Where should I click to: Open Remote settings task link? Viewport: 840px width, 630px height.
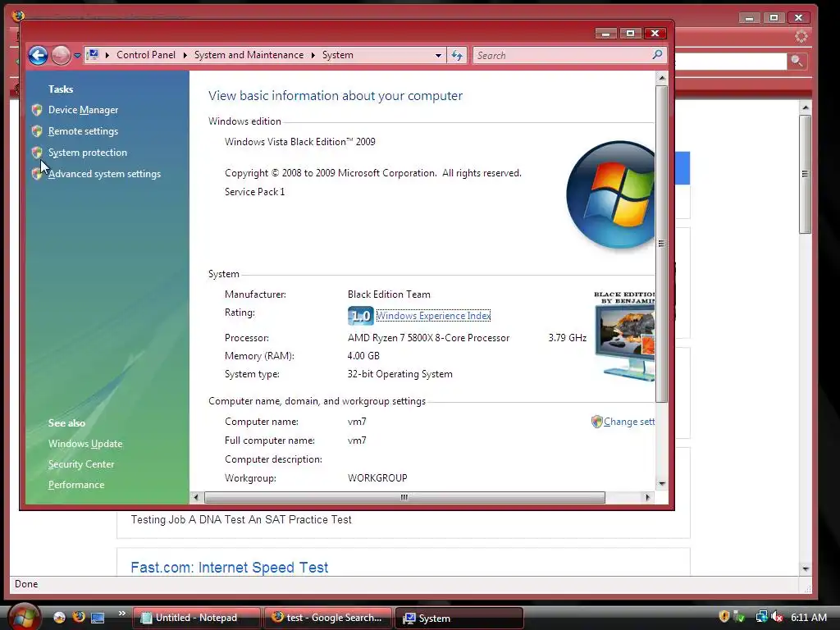tap(83, 131)
